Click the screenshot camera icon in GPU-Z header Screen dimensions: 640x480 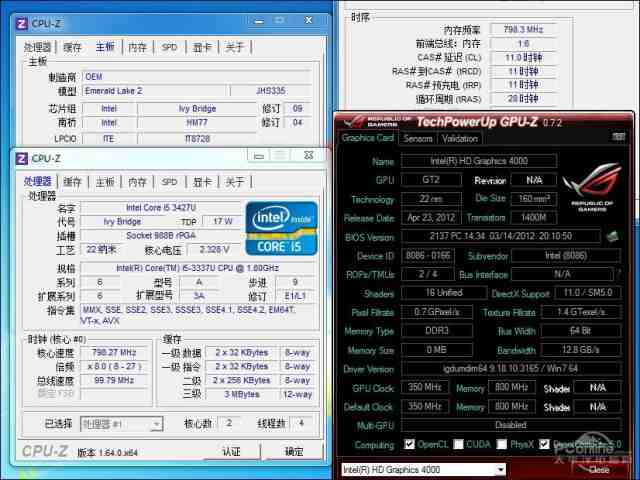click(x=619, y=136)
